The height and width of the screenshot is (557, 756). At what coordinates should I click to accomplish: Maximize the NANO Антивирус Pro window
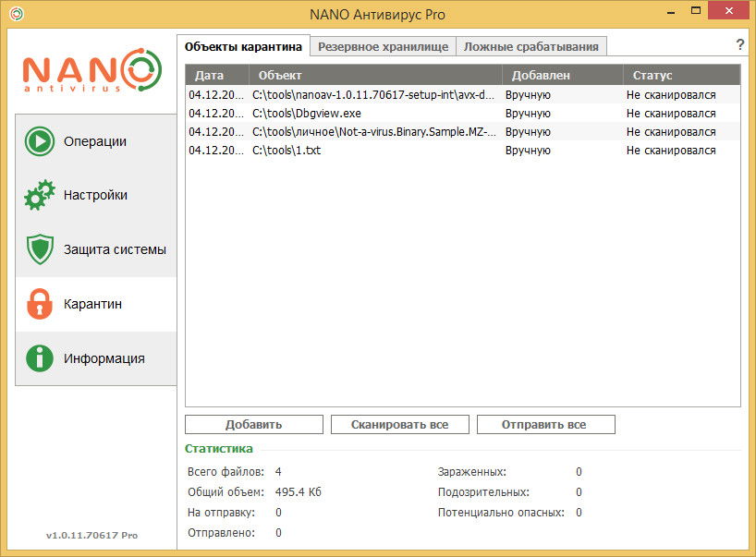click(x=696, y=10)
